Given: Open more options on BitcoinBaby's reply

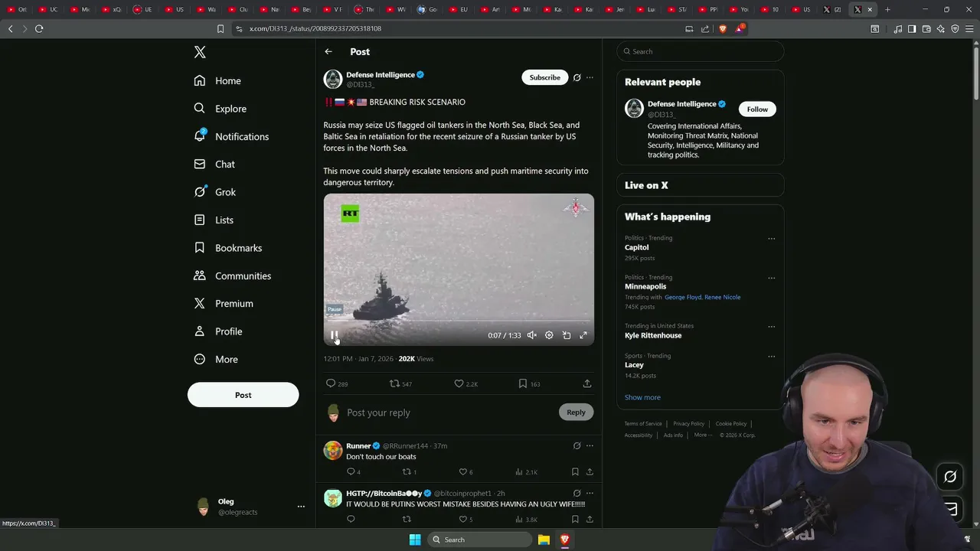Looking at the screenshot, I should [590, 493].
